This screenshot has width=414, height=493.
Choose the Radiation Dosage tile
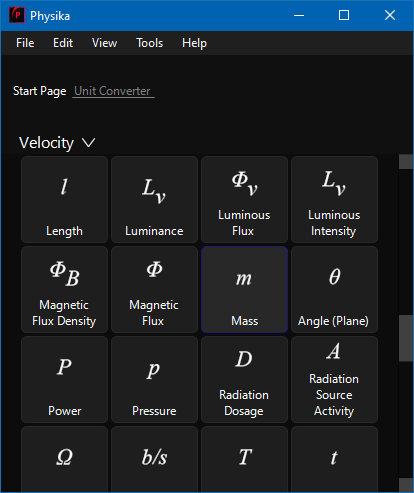pyautogui.click(x=244, y=379)
